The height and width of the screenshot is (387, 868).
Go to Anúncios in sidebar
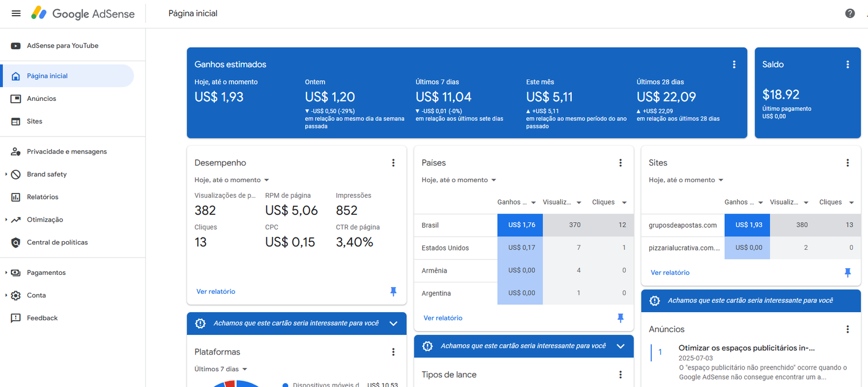[x=42, y=99]
